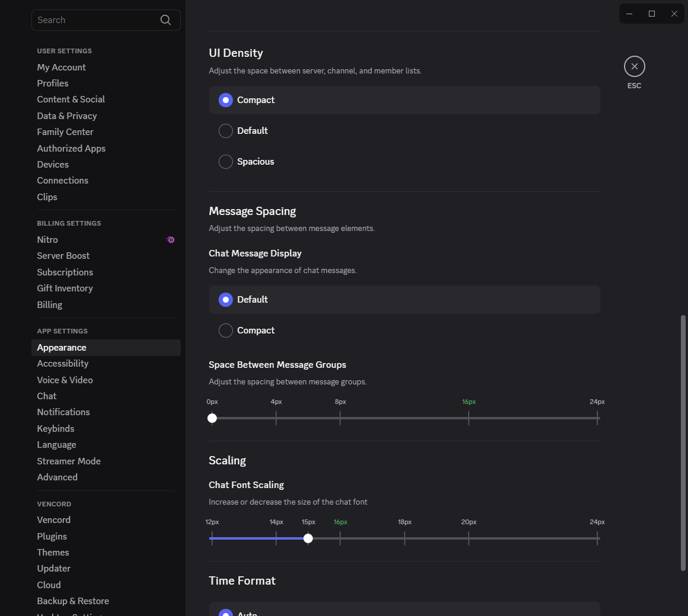Switch to Voice & Video settings
Screen dimensions: 688x616
tap(65, 380)
